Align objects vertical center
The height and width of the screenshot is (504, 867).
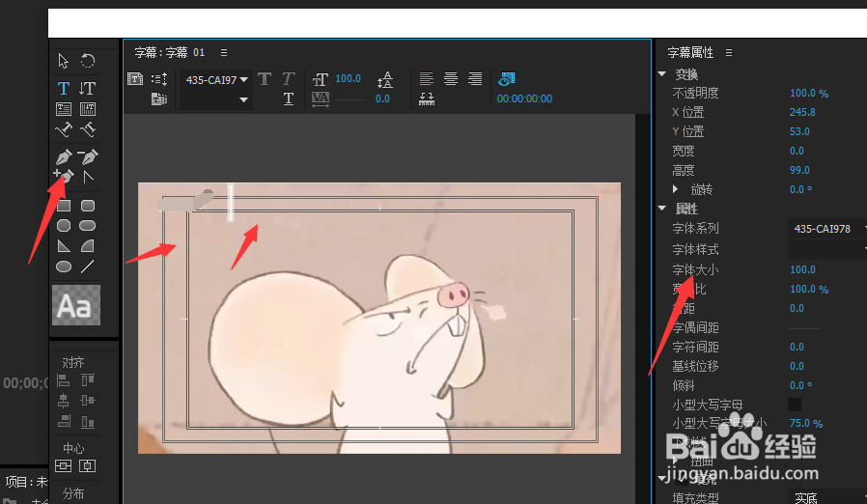tap(87, 400)
